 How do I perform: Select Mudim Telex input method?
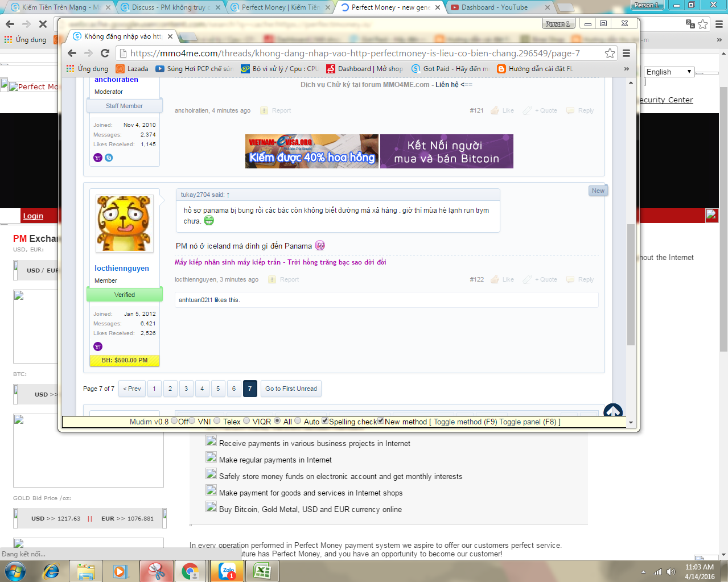(217, 421)
